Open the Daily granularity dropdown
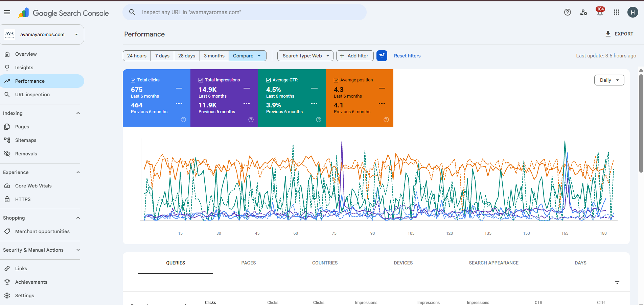Screen dimensions: 644x305 click(x=609, y=80)
